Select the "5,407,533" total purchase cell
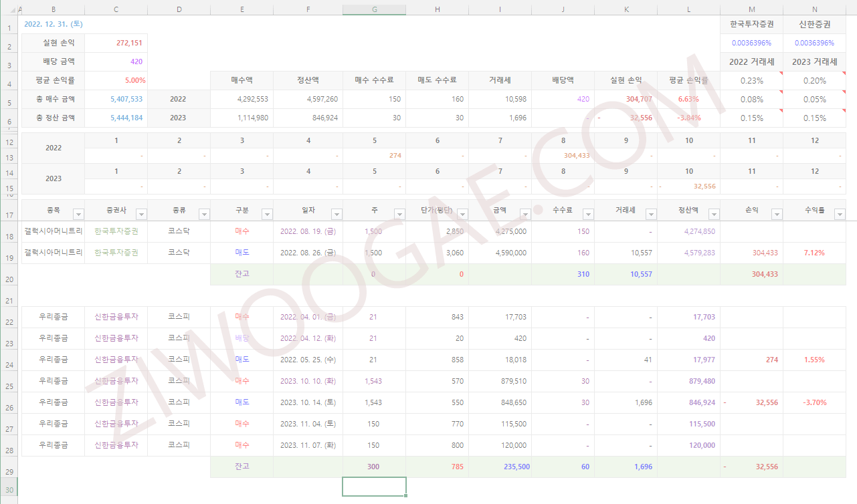 click(116, 99)
